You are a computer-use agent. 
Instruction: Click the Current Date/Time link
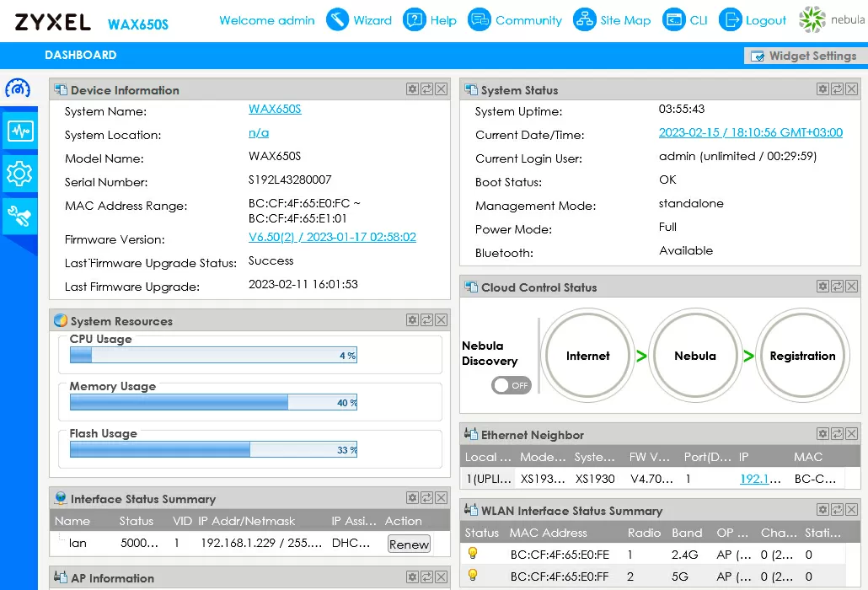(751, 133)
